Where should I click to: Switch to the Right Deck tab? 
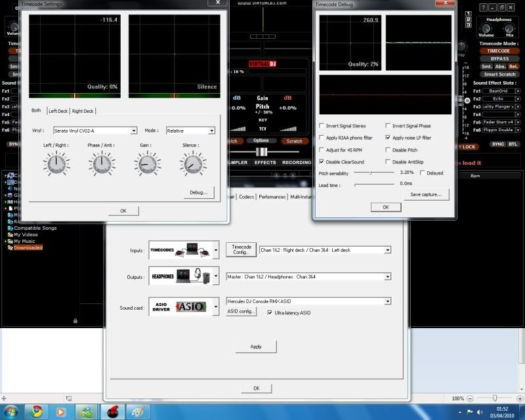coord(83,111)
